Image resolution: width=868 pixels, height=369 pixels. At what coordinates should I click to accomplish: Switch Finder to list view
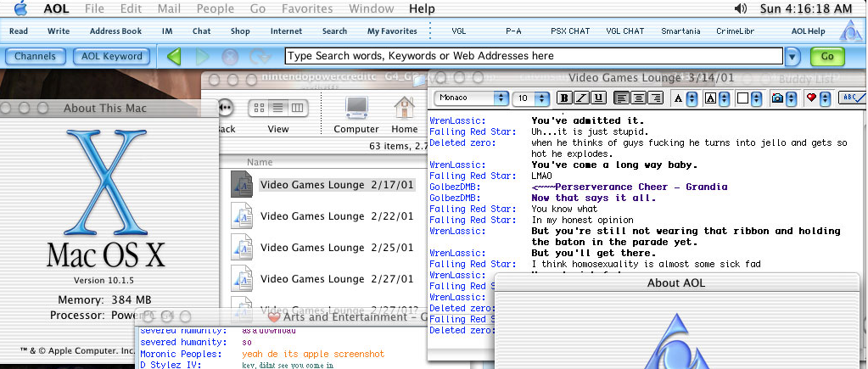tap(278, 108)
